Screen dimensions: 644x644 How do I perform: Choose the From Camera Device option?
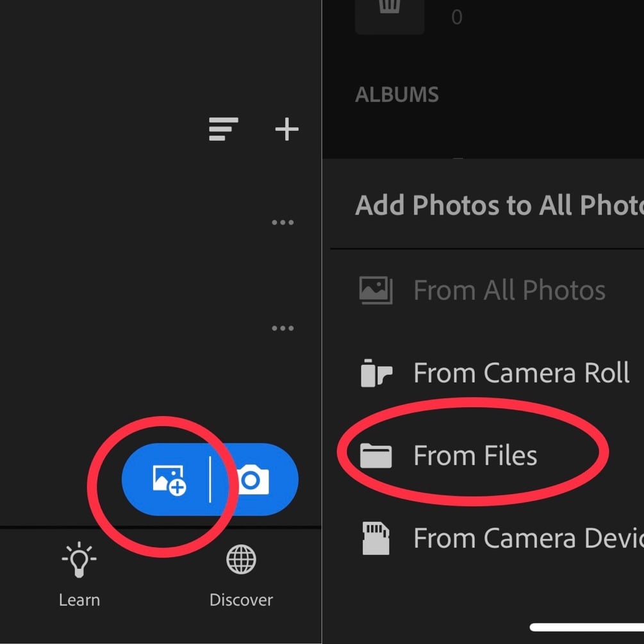click(x=527, y=538)
